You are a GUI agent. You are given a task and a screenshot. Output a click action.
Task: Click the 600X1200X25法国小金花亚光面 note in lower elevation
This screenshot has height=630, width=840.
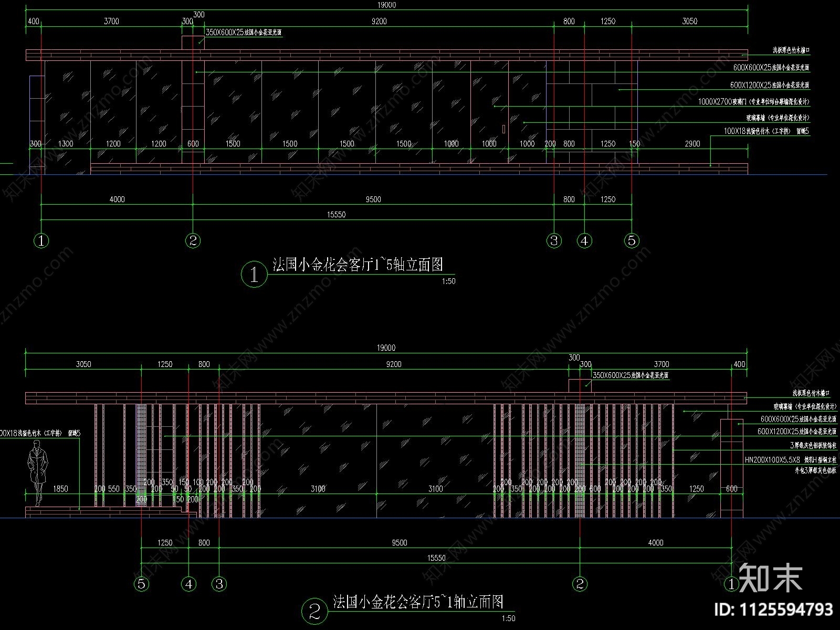point(797,432)
